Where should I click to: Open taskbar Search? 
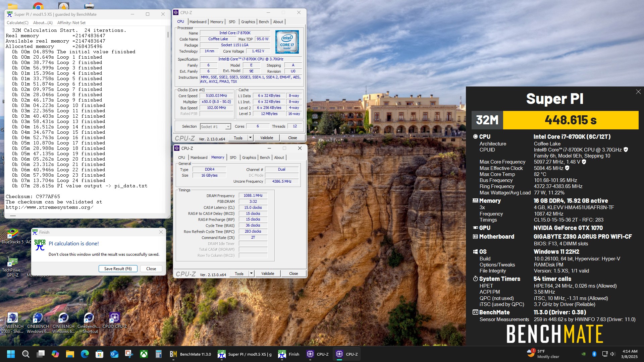pos(25,354)
